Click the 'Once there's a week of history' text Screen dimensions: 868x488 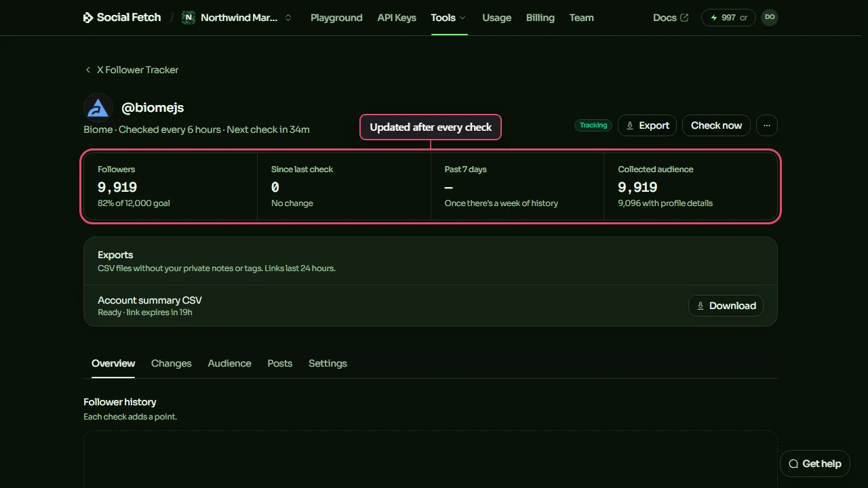(x=501, y=203)
